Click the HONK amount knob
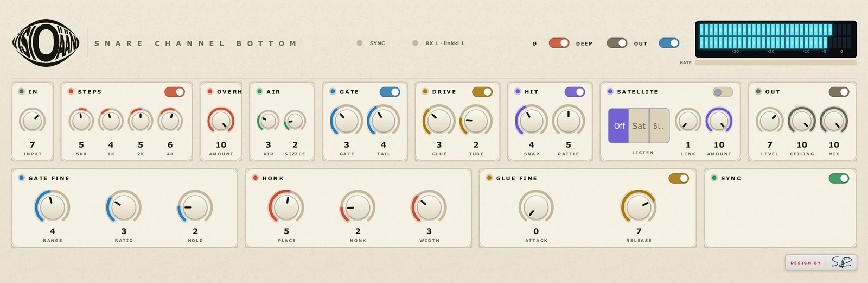 pos(358,207)
